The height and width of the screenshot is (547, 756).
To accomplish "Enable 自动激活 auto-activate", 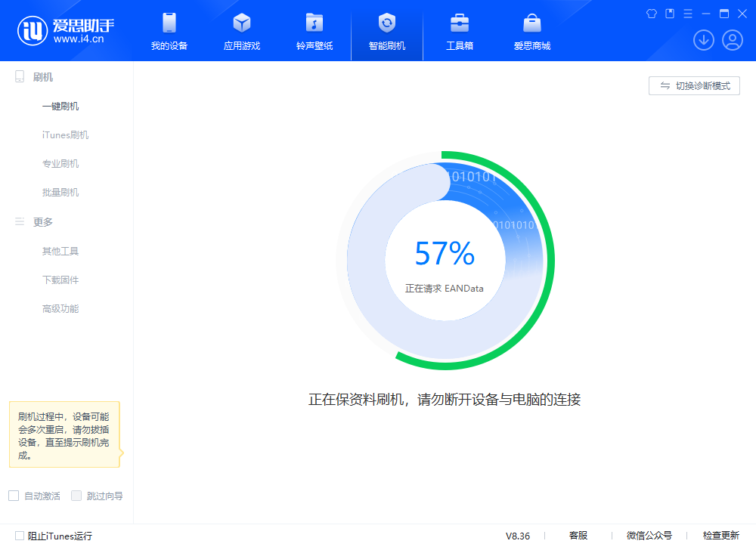I will tap(13, 495).
